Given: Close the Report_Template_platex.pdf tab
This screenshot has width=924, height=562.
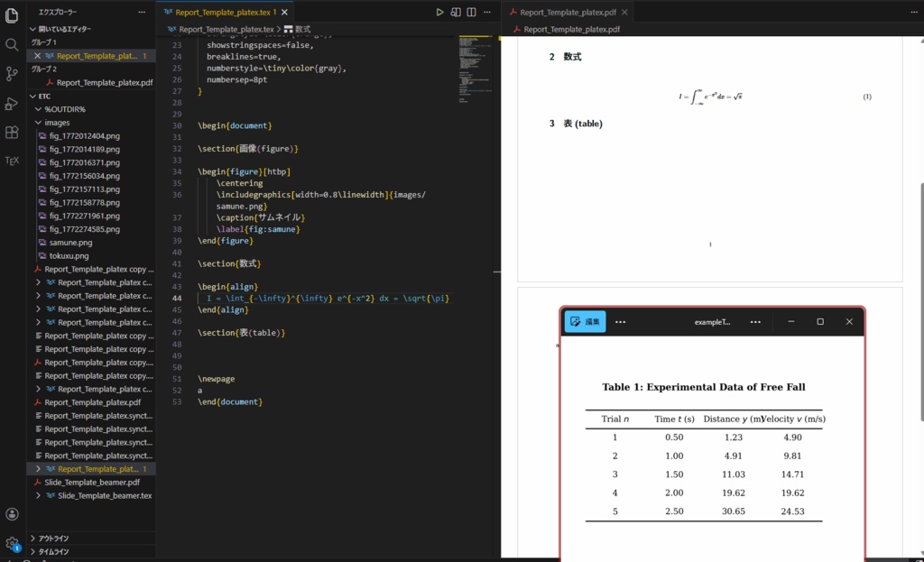Looking at the screenshot, I should [624, 12].
